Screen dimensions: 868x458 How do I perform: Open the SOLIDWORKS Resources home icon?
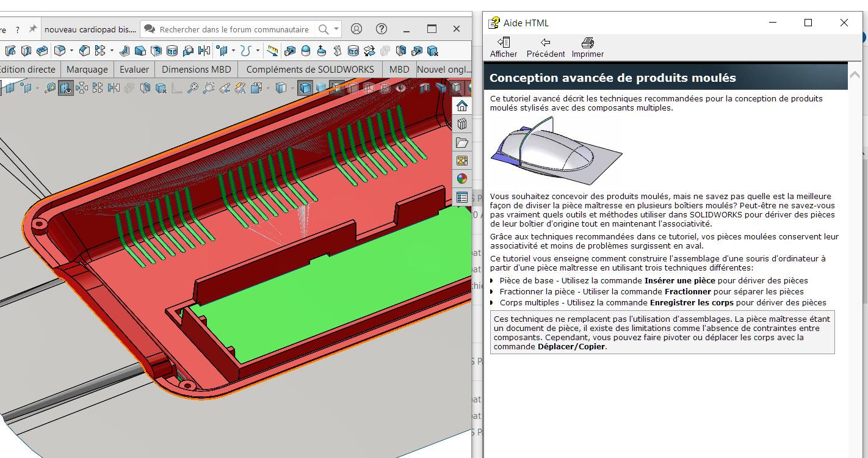pyautogui.click(x=462, y=106)
